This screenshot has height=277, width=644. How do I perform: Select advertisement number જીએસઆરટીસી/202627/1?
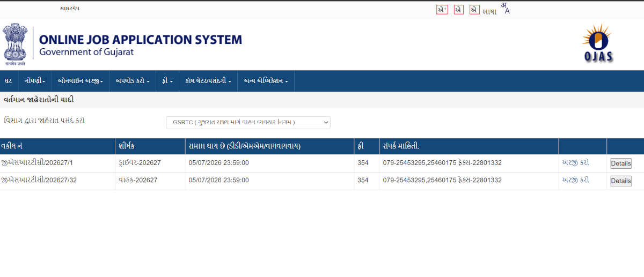[37, 163]
